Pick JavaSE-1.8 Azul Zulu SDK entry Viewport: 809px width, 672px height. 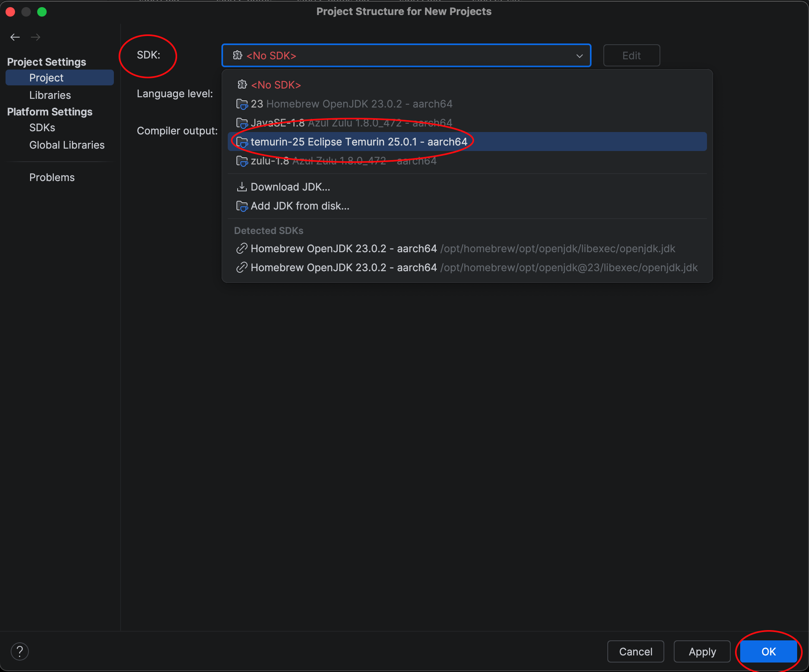click(351, 123)
